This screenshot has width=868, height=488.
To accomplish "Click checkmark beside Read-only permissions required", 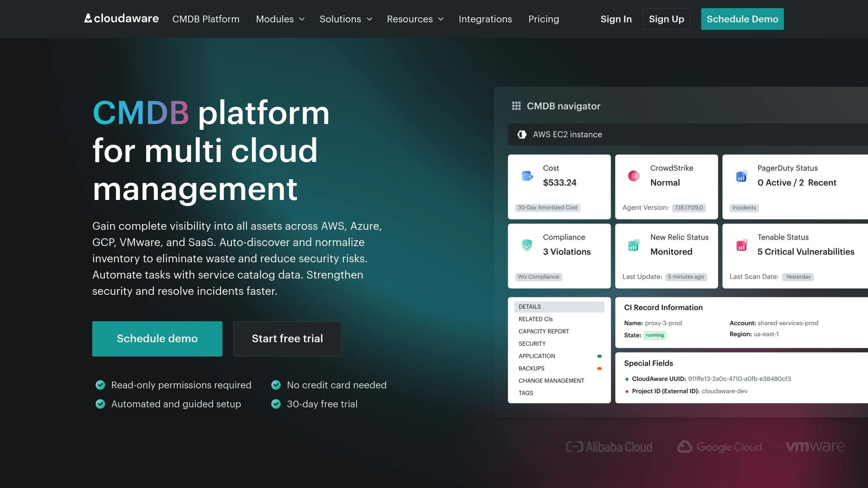I will click(100, 385).
